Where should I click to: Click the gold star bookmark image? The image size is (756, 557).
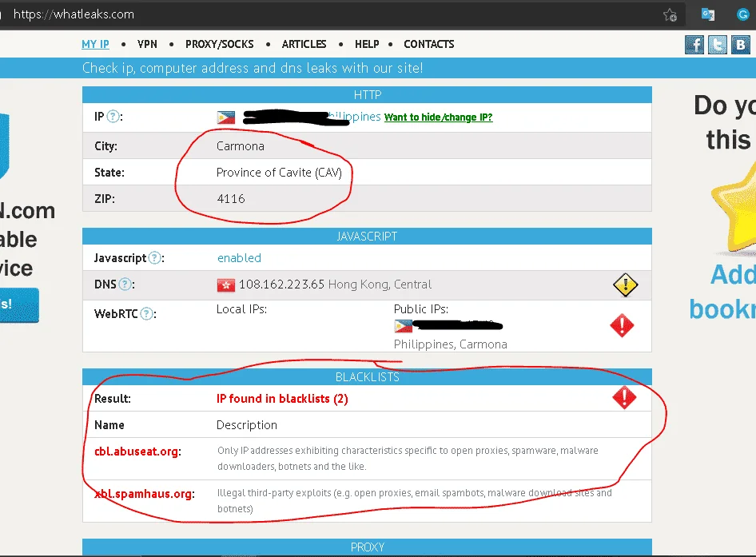click(734, 207)
